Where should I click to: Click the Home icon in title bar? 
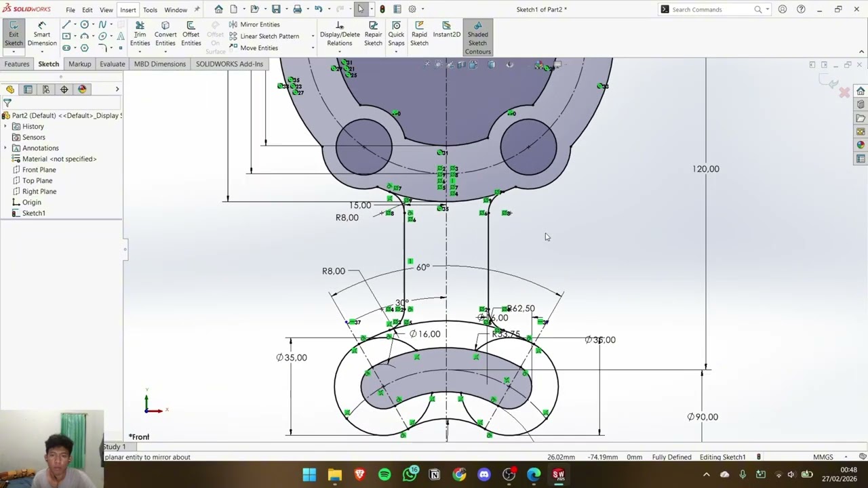[218, 9]
